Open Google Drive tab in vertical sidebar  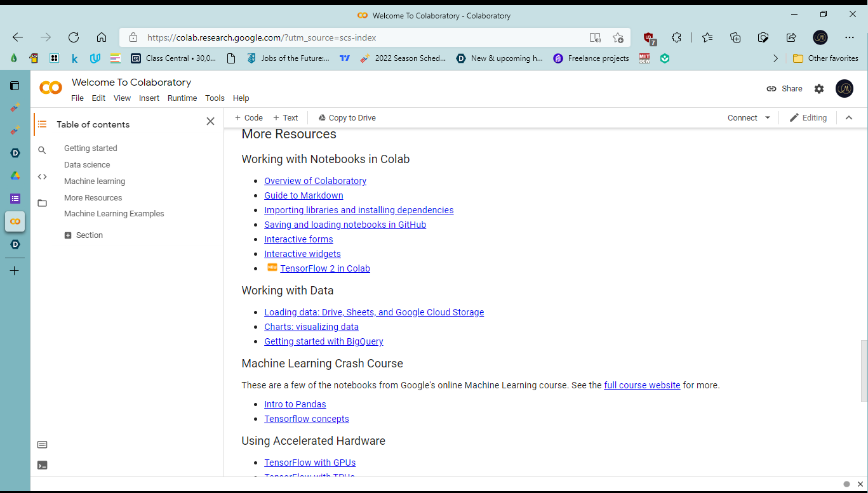[x=15, y=176]
